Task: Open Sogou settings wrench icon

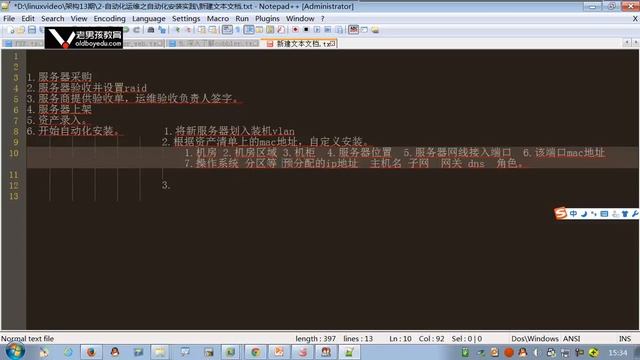Action: (x=635, y=213)
